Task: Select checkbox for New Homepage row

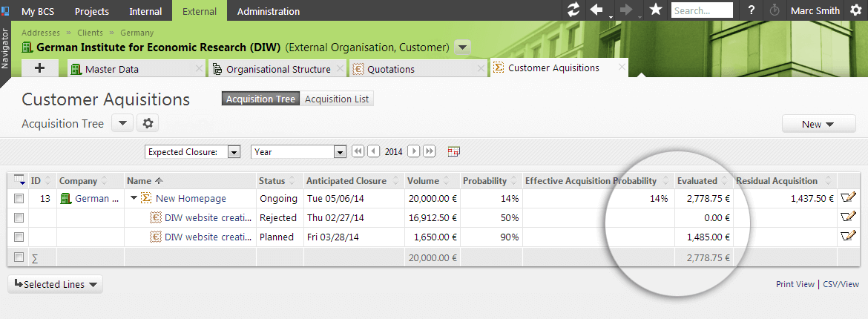Action: [19, 198]
